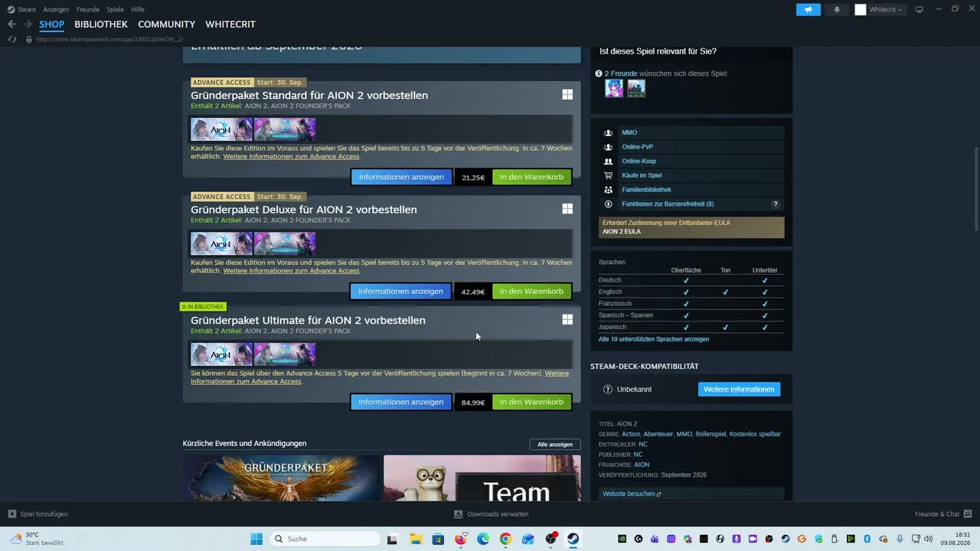Screen dimensions: 980x551
Task: Open the 2 Freunde wishlist link
Action: click(x=621, y=73)
